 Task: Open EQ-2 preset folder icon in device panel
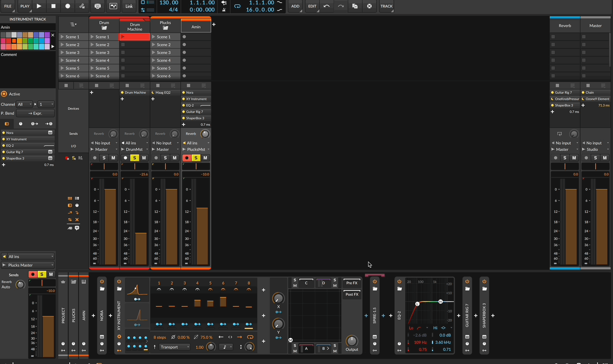[x=399, y=289]
